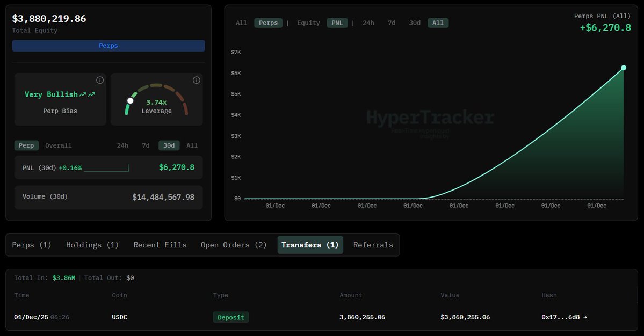Viewport: 644px width, 336px height.
Task: Open the Referrals tab
Action: [373, 245]
